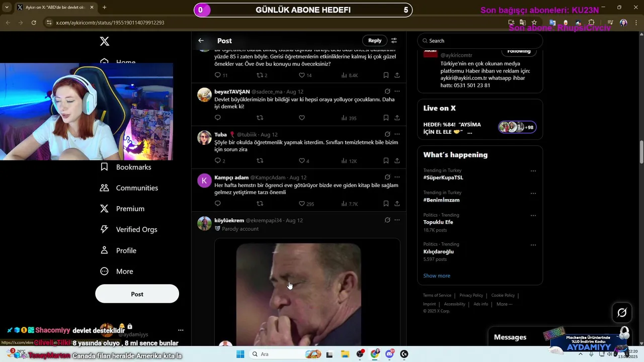
Task: Open a new browser tab
Action: (x=104, y=8)
